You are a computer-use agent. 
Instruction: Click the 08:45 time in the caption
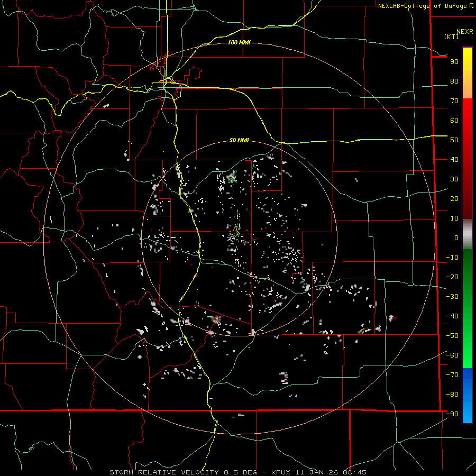click(354, 472)
